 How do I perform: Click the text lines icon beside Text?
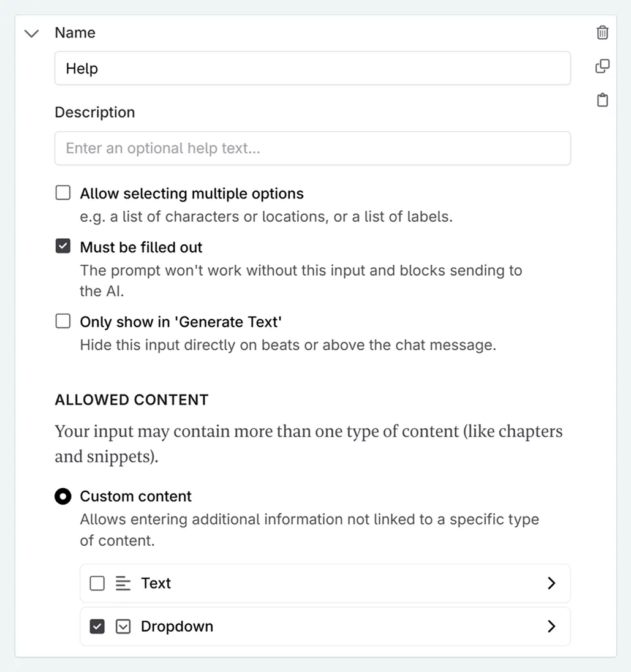coord(123,583)
